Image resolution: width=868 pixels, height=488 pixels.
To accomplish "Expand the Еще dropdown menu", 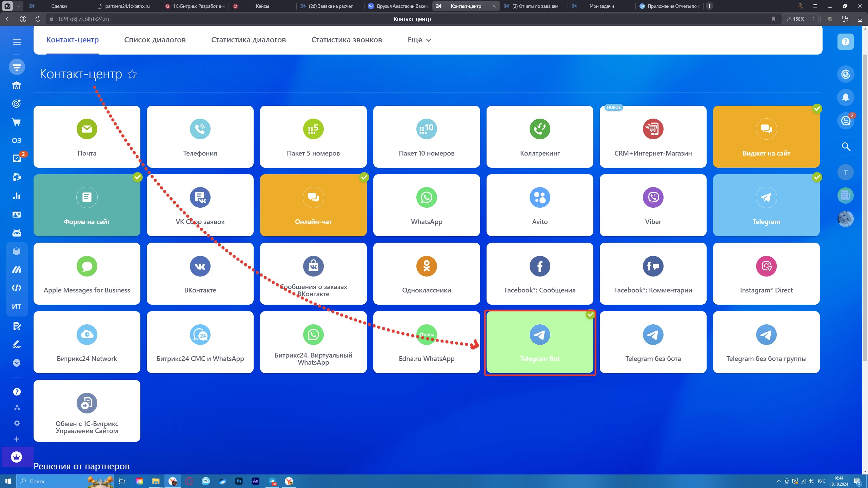I will click(x=419, y=40).
